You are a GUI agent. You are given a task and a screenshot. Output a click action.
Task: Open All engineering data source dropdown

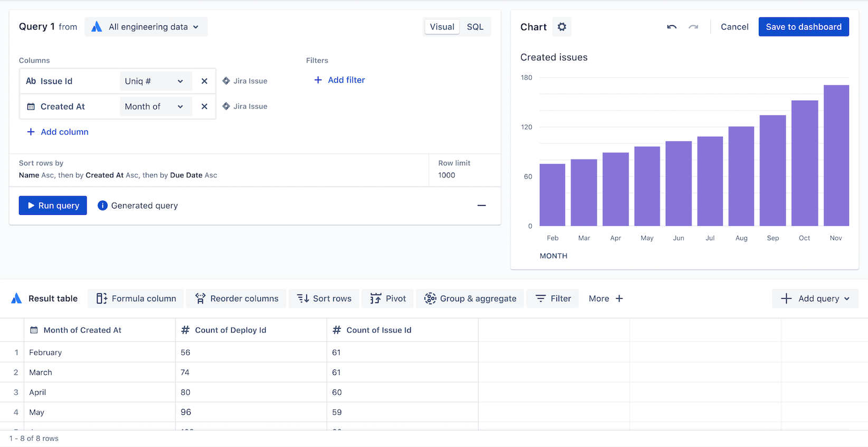[x=146, y=27]
